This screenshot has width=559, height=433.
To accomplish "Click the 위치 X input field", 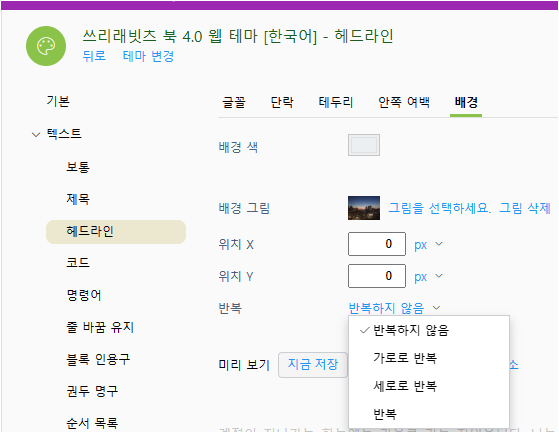I will (x=377, y=244).
